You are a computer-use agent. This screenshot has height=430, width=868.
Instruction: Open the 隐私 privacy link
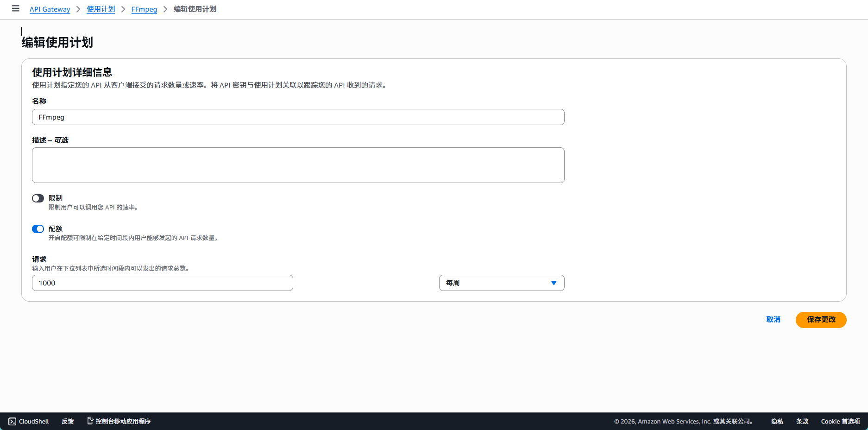coord(777,421)
